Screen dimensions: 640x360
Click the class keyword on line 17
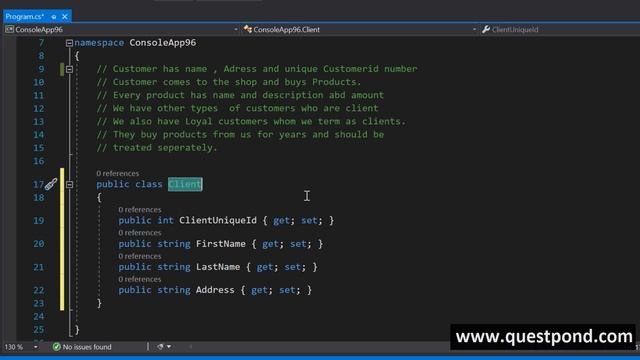(149, 184)
